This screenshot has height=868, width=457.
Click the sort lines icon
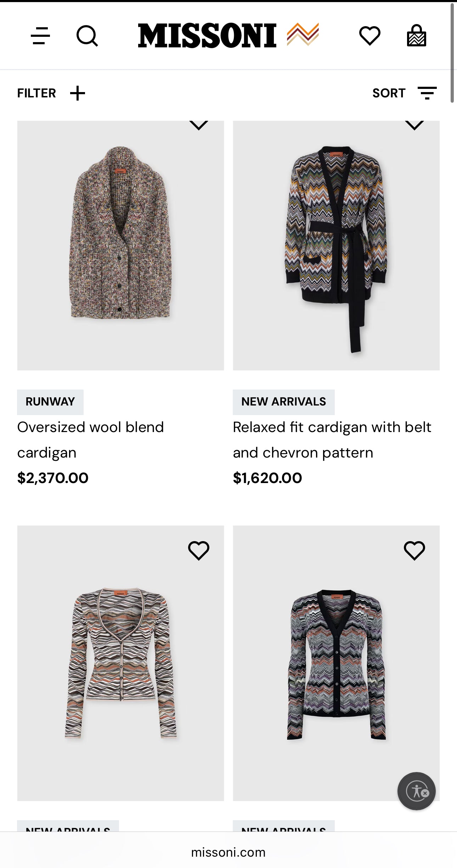coord(427,93)
